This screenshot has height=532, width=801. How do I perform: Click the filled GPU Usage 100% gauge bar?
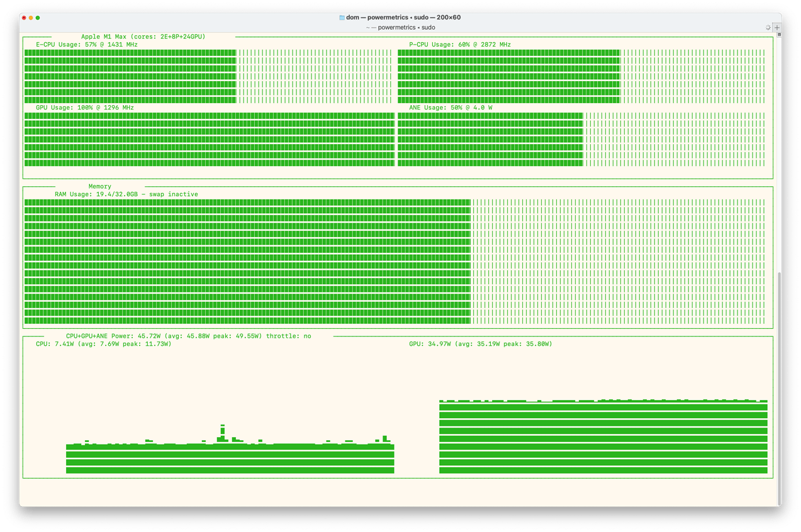click(x=209, y=139)
